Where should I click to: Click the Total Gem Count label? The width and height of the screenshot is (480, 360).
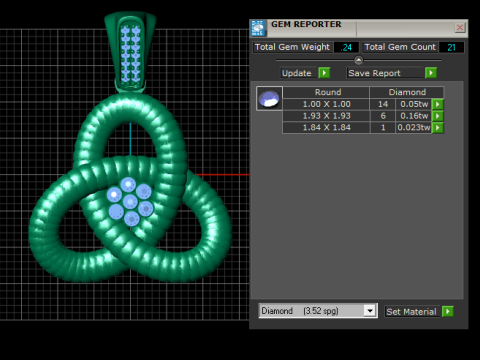click(400, 47)
